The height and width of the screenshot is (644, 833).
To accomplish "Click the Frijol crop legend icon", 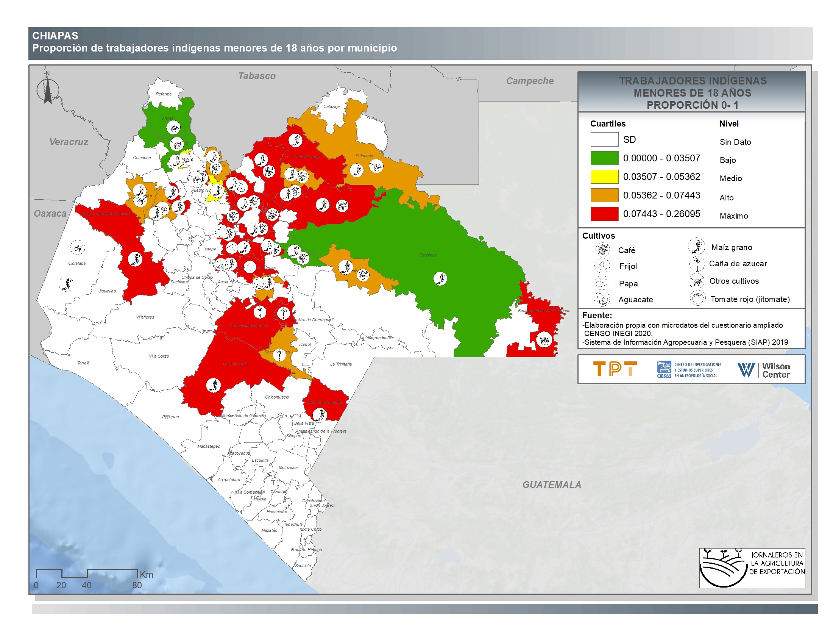I will tap(602, 266).
